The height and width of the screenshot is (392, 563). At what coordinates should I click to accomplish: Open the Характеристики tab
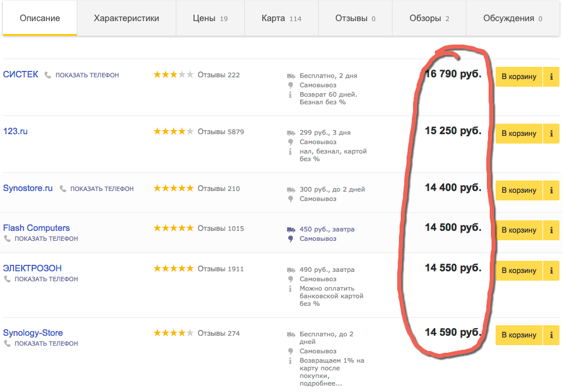(x=127, y=18)
